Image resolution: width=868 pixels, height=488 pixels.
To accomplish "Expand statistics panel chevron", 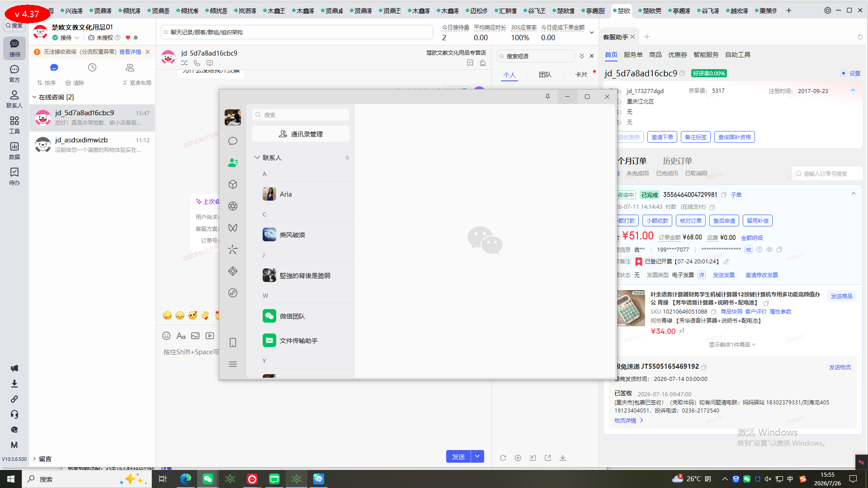I will [591, 33].
